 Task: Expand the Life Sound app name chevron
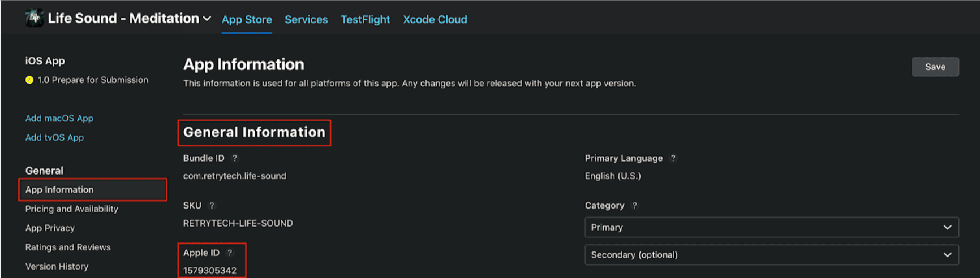pos(207,19)
